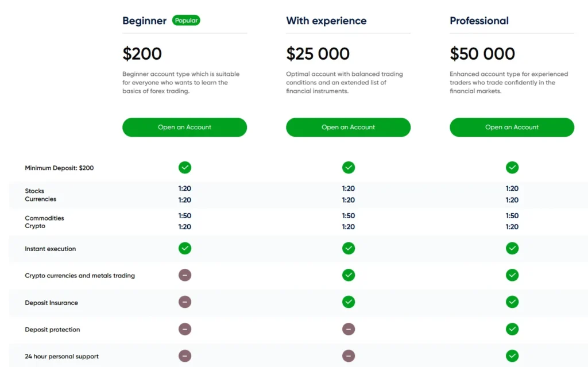588x367 pixels.
Task: Click With experience Instant execution checkmark
Action: click(x=349, y=249)
